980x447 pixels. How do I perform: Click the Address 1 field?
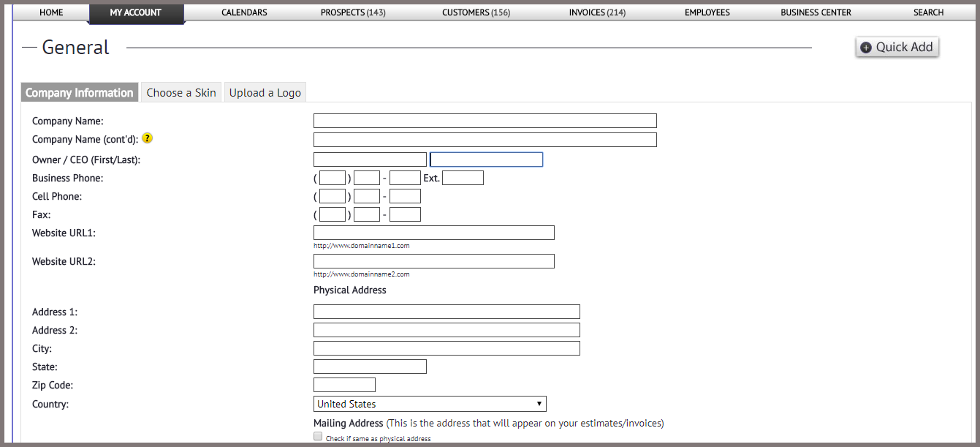click(447, 312)
